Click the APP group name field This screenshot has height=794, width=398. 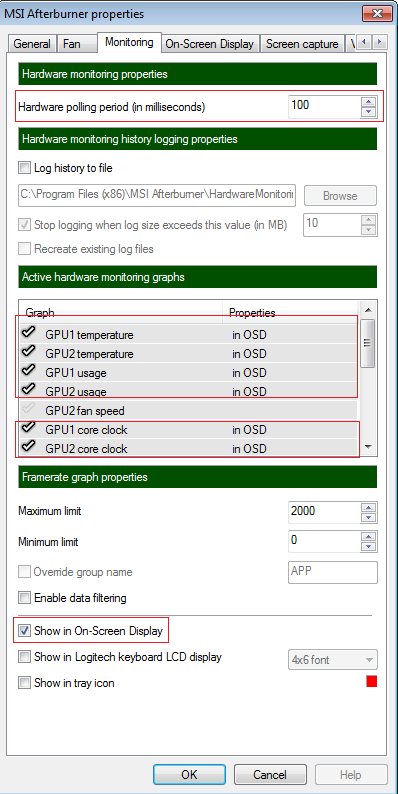[x=333, y=572]
